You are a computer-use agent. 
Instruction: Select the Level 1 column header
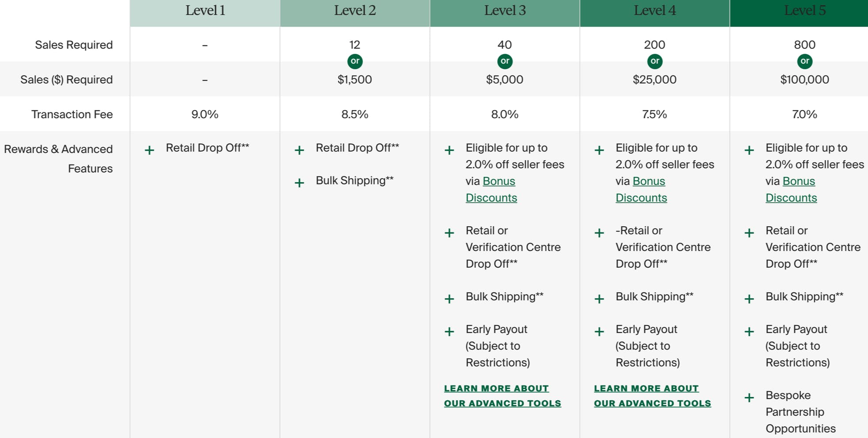[x=205, y=11]
